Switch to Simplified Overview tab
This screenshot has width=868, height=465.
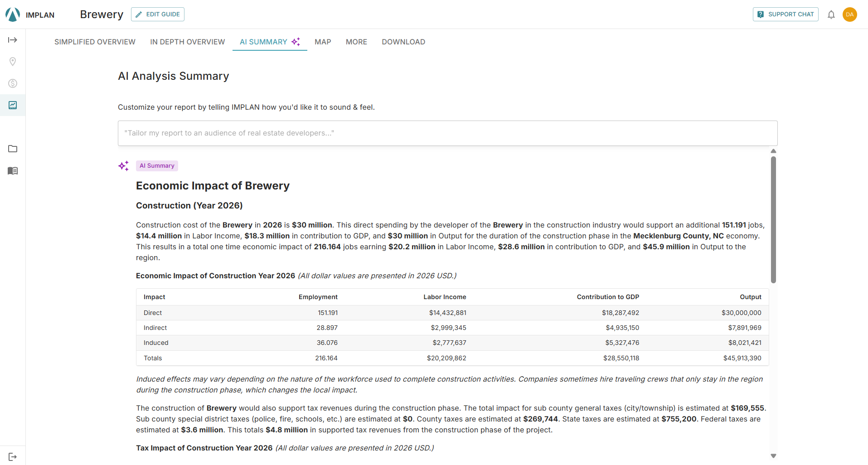(95, 42)
